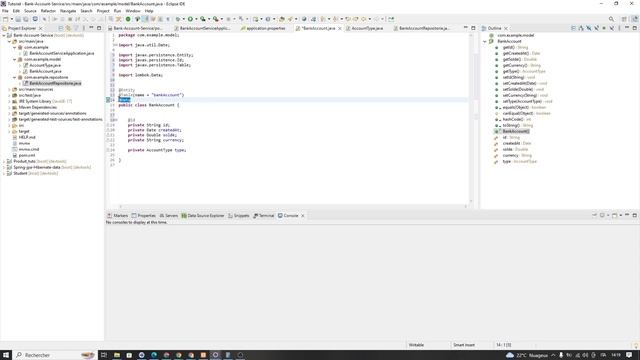
Task: Open the Servers view tab
Action: 169,216
